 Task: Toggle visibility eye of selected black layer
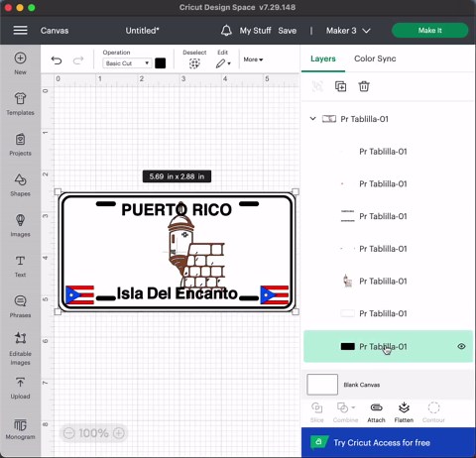point(461,346)
